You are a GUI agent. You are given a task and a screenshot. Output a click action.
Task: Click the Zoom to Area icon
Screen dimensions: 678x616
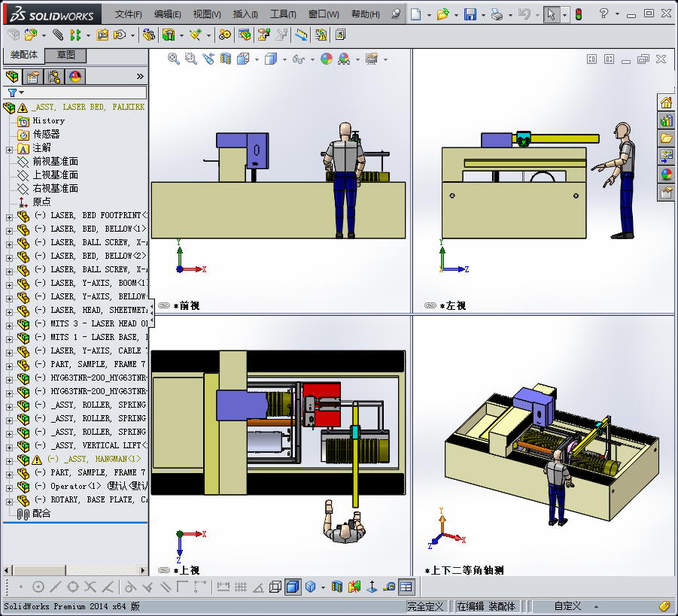tap(190, 59)
